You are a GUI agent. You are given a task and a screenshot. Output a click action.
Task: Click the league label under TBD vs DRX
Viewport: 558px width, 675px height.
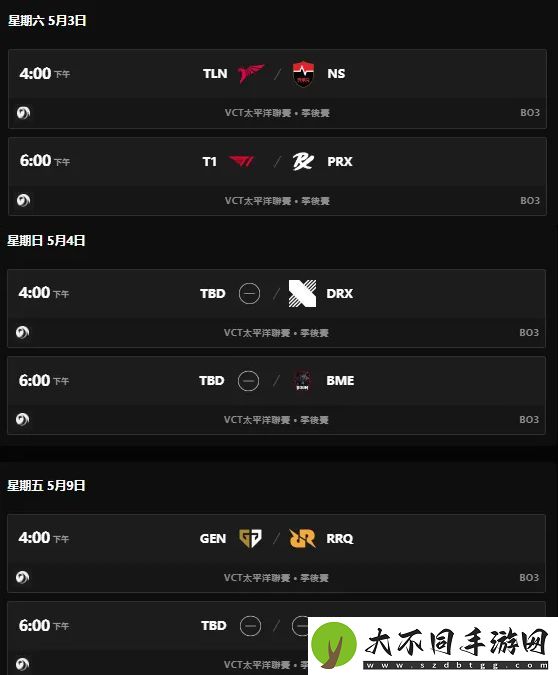[x=276, y=333]
